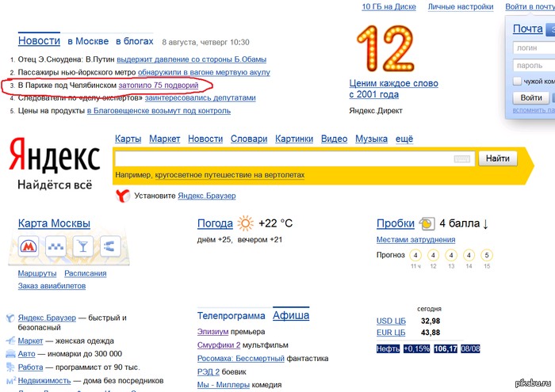
Task: Open Смурфики 2 movie link
Action: click(x=219, y=345)
